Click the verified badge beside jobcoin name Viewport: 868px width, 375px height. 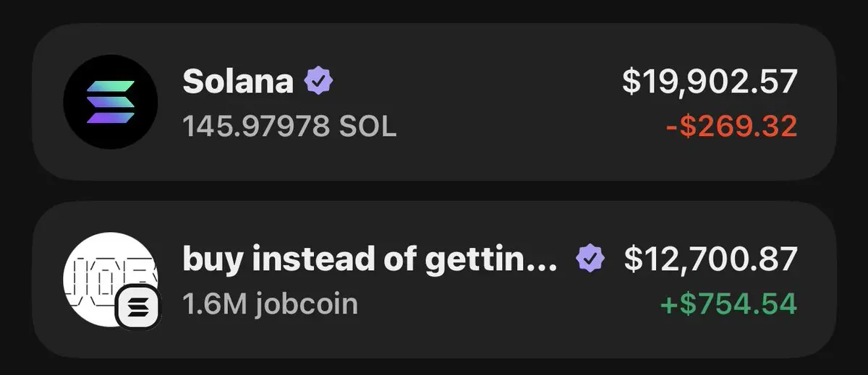(x=590, y=259)
